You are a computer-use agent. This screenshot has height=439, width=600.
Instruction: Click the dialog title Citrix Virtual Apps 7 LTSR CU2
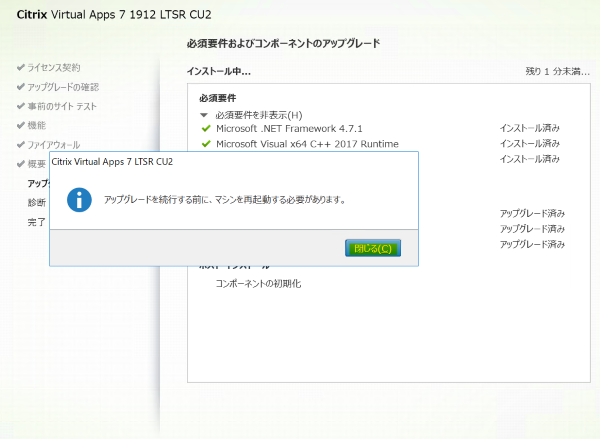tap(112, 162)
